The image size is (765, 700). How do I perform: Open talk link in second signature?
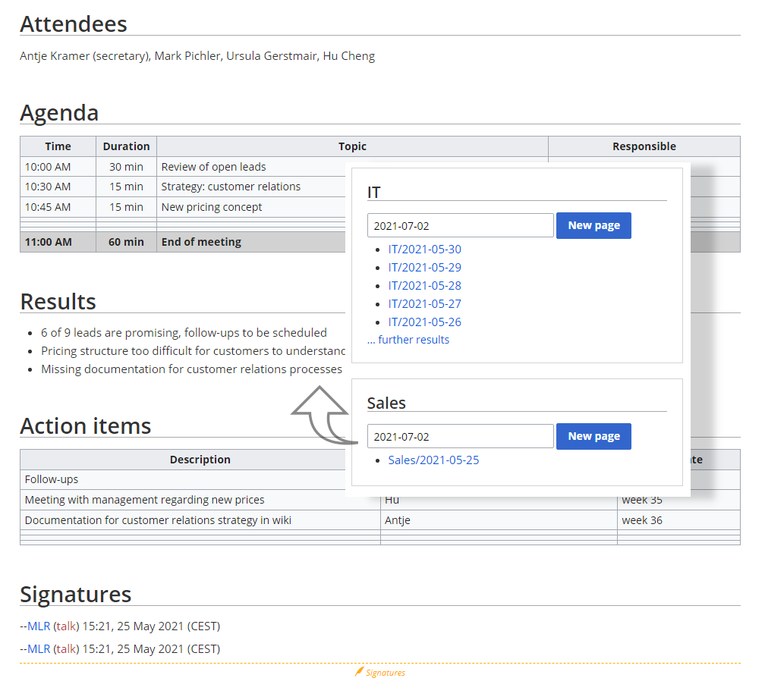click(66, 649)
